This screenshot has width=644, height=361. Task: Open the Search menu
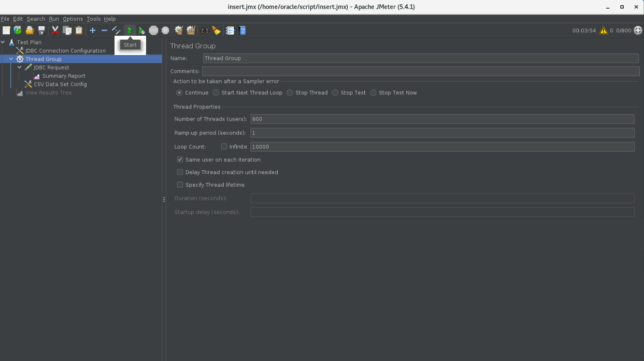coord(36,19)
